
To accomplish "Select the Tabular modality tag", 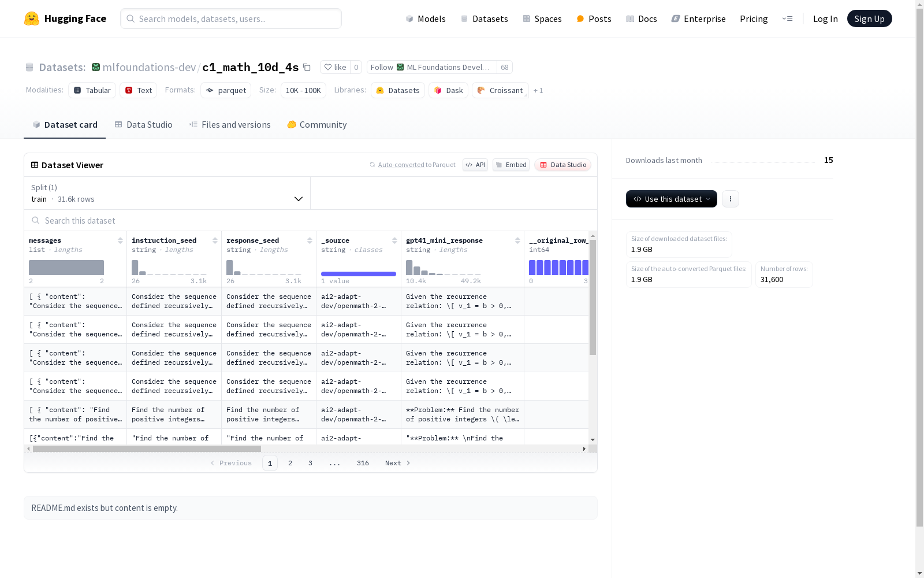I will tap(92, 90).
